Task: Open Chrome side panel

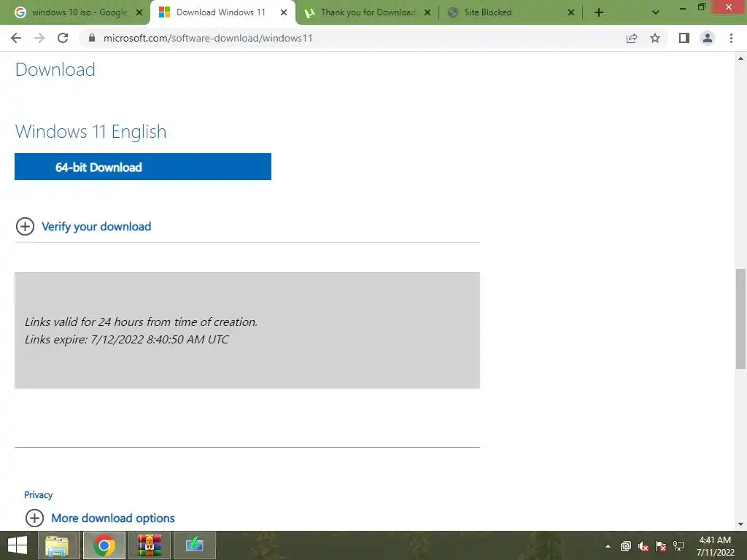Action: pyautogui.click(x=684, y=38)
